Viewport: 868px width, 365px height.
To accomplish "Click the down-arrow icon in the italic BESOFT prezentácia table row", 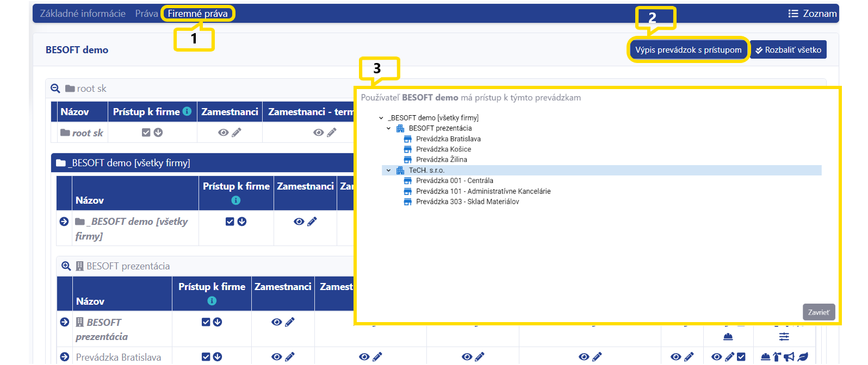I will pyautogui.click(x=218, y=322).
